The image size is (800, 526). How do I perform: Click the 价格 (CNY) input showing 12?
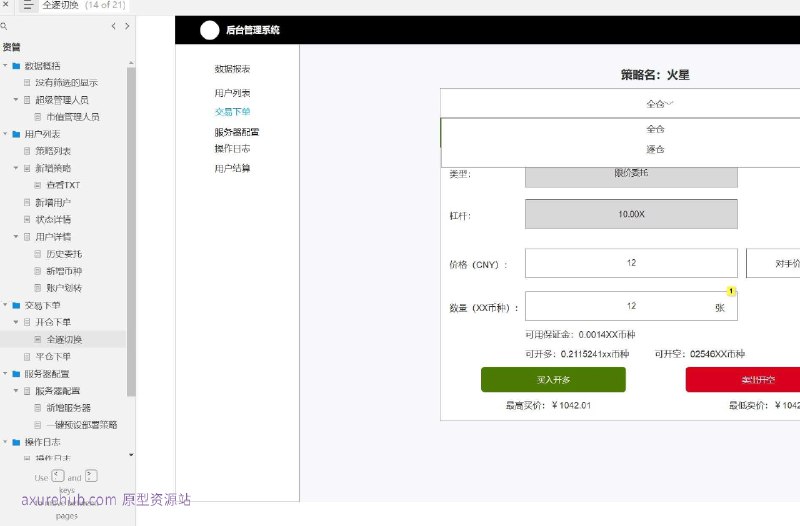click(x=631, y=263)
